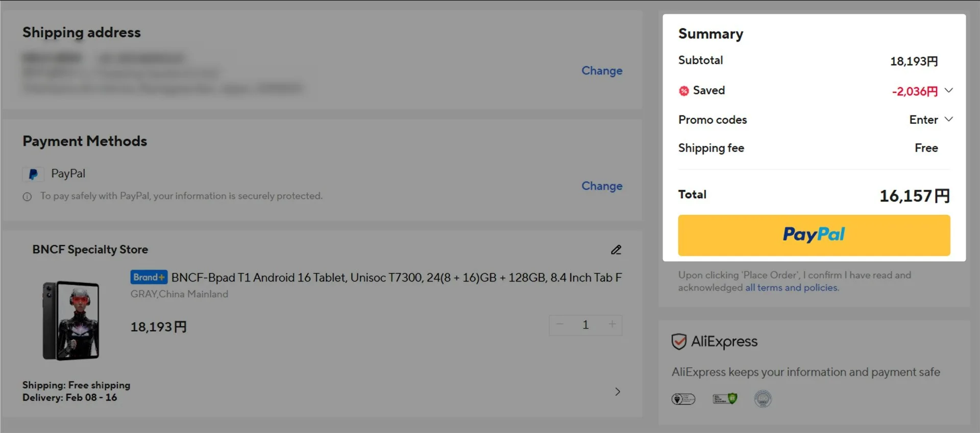Pay using the yellow PayPal button
Viewport: 980px width, 433px height.
coord(814,235)
